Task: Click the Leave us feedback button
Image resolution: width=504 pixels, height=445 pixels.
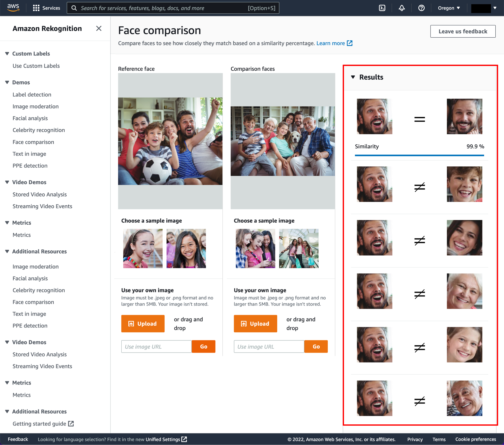Action: (x=463, y=31)
